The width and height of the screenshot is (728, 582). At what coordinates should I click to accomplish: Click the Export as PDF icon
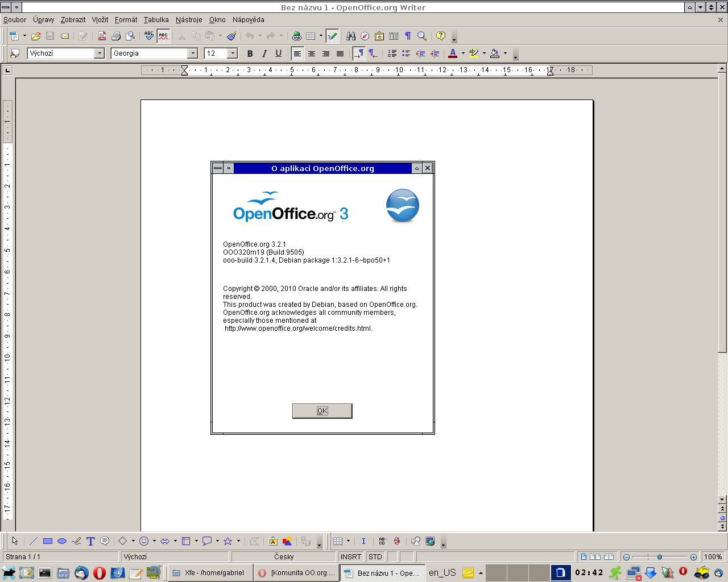coord(102,36)
